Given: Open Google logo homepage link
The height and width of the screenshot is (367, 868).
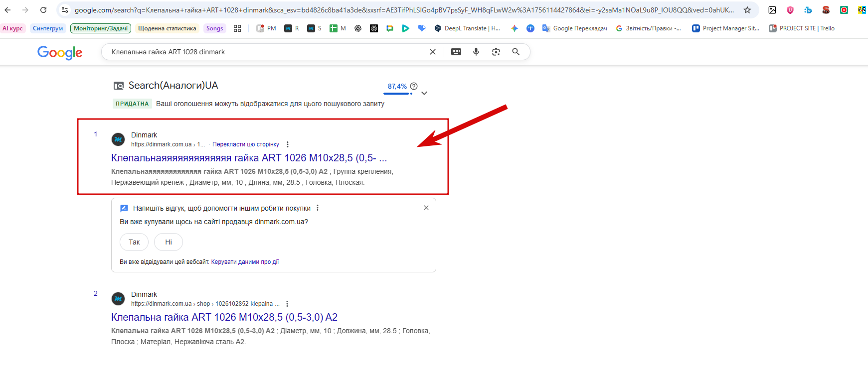Looking at the screenshot, I should (60, 52).
